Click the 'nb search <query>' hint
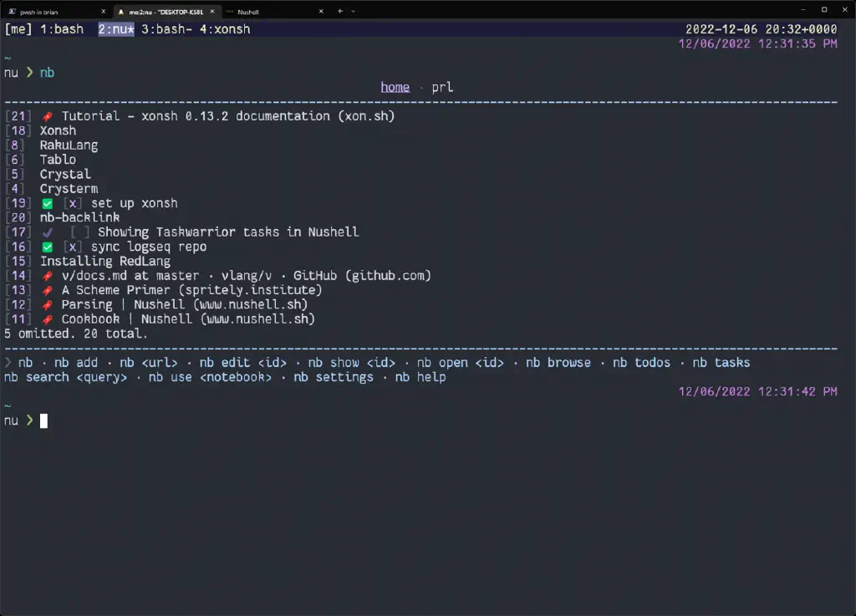 click(65, 378)
